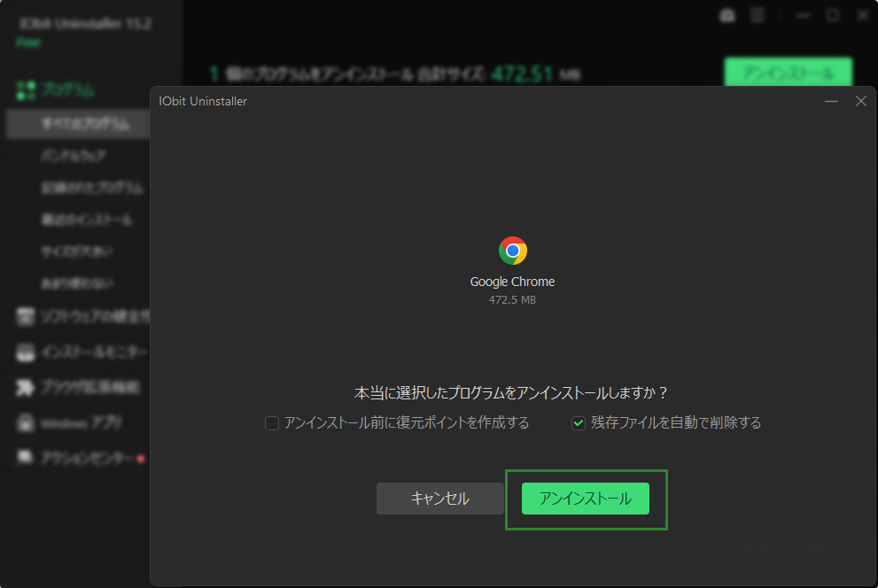Click the キャンセル button
Image resolution: width=878 pixels, height=588 pixels.
(x=440, y=499)
